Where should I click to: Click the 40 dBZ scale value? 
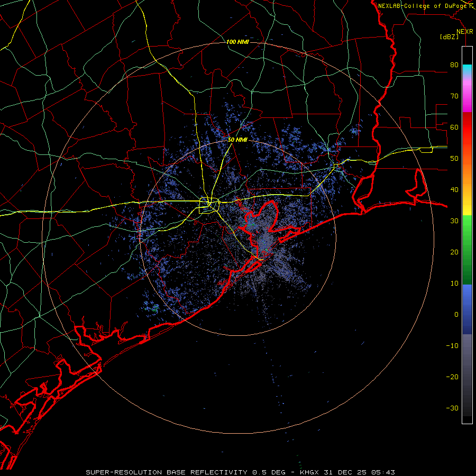[454, 190]
